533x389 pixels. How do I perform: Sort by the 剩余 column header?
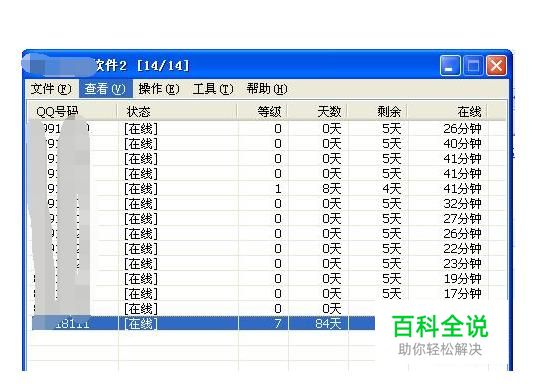pyautogui.click(x=377, y=112)
